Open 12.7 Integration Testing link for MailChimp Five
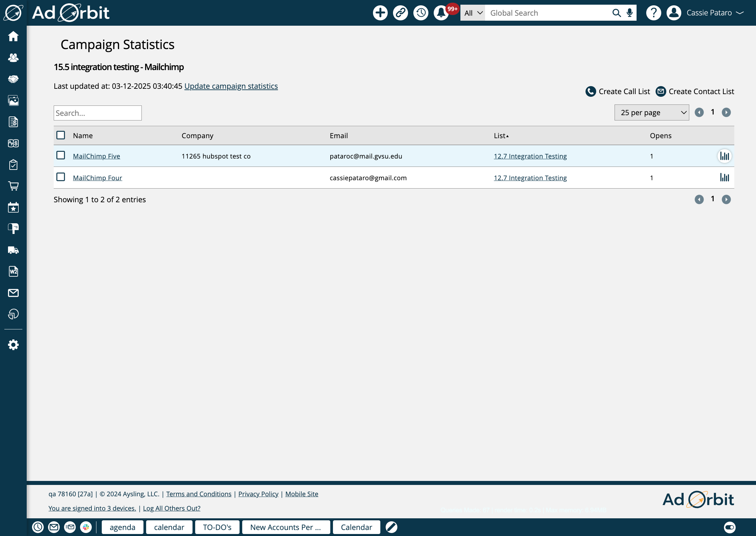 coord(530,156)
